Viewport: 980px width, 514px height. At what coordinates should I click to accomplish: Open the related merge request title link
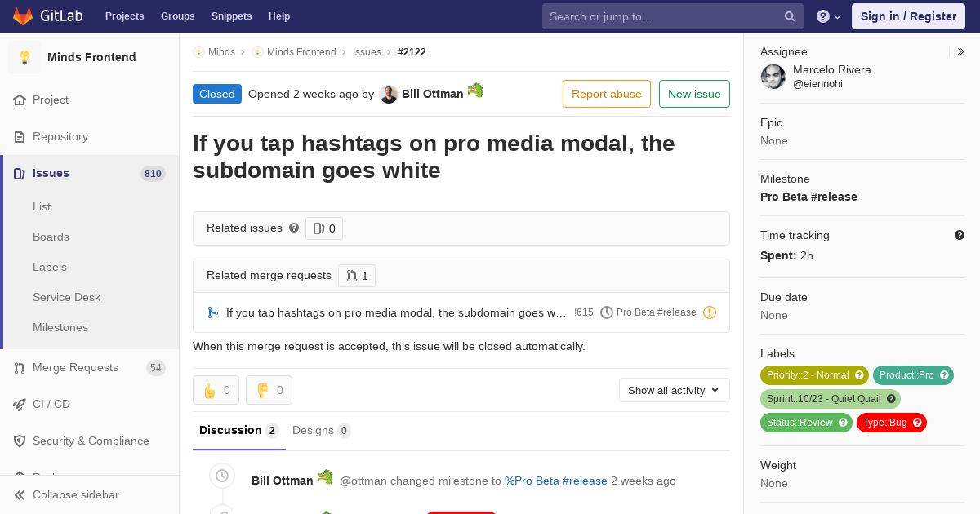tap(396, 312)
